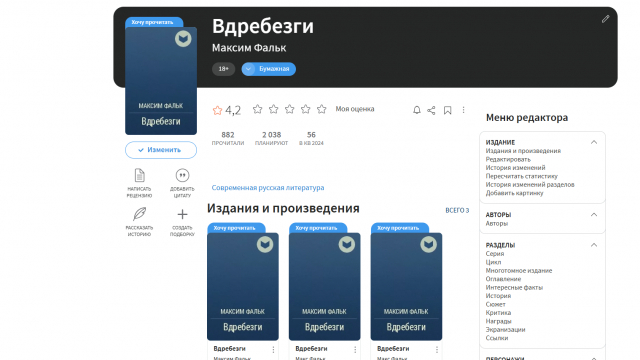This screenshot has height=360, width=640.
Task: Open Ссылки menu item
Action: point(497,338)
